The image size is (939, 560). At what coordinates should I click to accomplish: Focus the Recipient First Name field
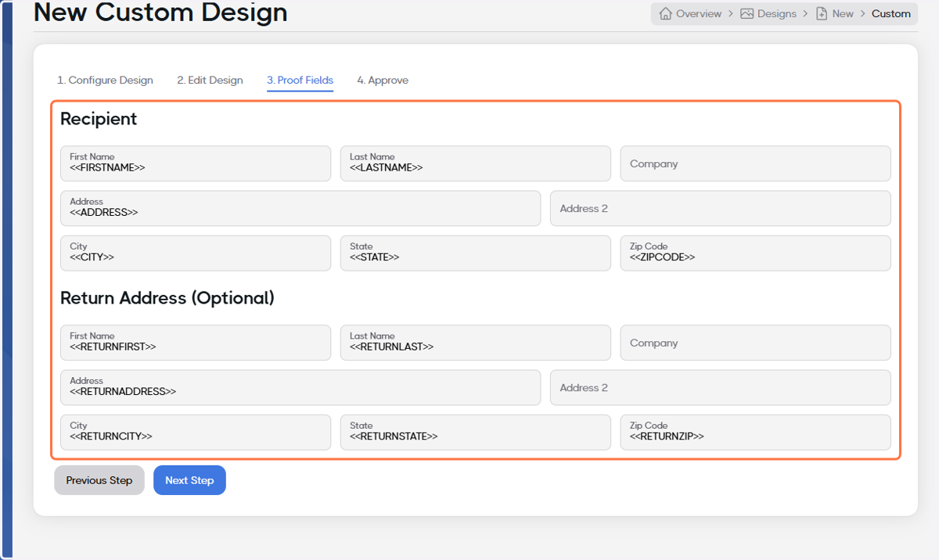point(196,163)
